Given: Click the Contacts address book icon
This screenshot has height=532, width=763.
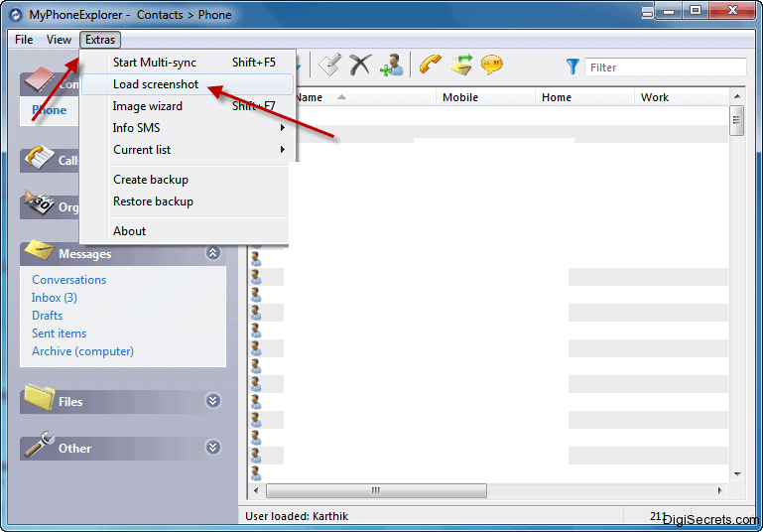Looking at the screenshot, I should pyautogui.click(x=39, y=79).
